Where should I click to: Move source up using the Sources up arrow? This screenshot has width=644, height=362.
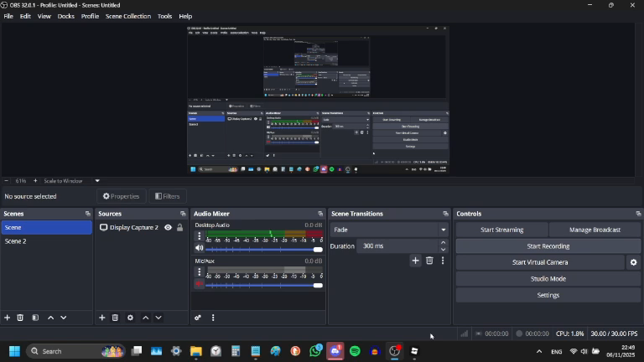coord(145,318)
